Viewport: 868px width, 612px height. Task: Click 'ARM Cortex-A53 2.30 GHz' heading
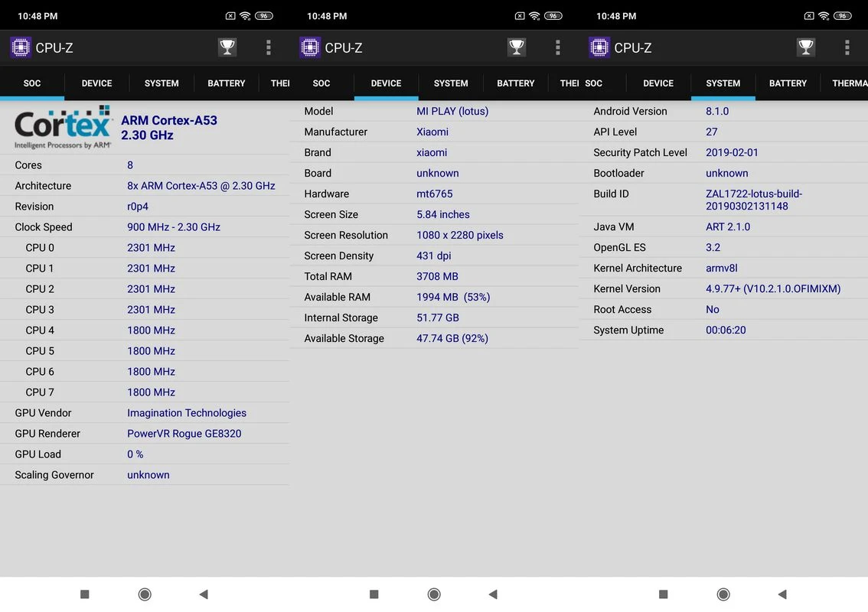pyautogui.click(x=169, y=128)
